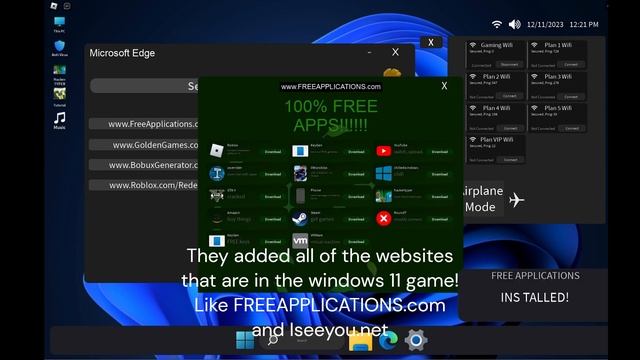Connect to Plan VIP Wifi
The height and width of the screenshot is (360, 640).
click(x=510, y=159)
